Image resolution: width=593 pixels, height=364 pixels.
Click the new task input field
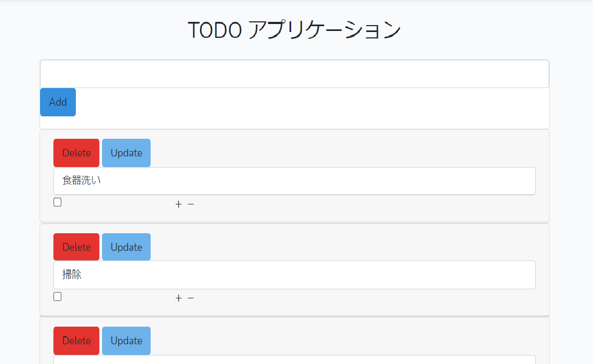(294, 74)
